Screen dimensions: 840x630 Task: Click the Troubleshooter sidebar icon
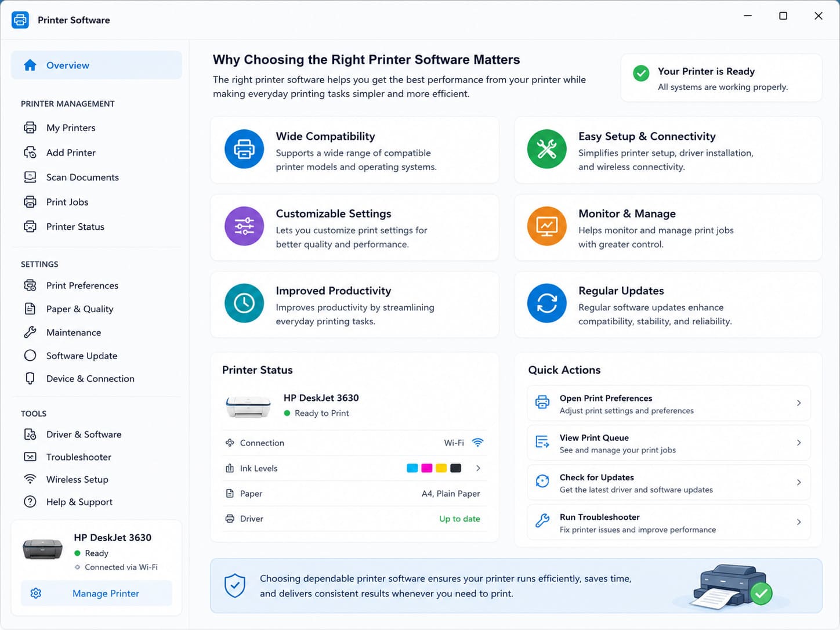click(x=30, y=457)
